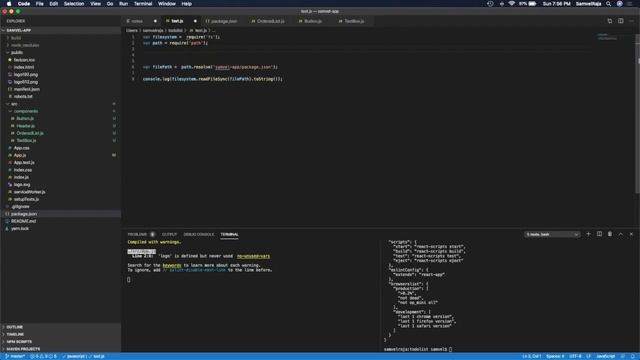The image size is (640, 360).
Task: Open Button.js under components
Action: pyautogui.click(x=60, y=118)
